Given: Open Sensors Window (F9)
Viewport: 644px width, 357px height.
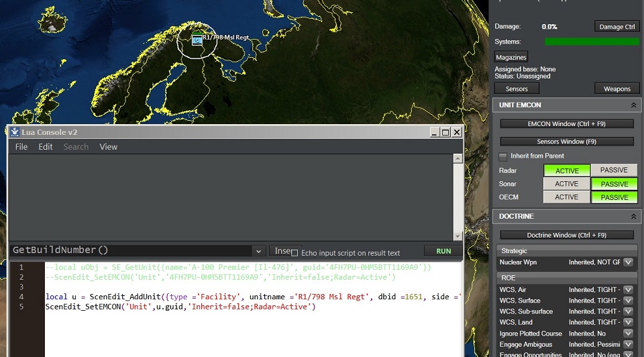Looking at the screenshot, I should coord(567,142).
